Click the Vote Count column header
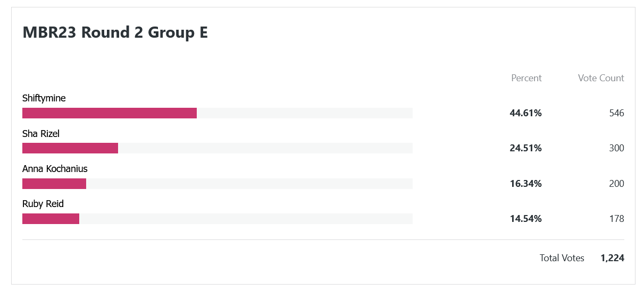The image size is (644, 292). click(x=601, y=78)
